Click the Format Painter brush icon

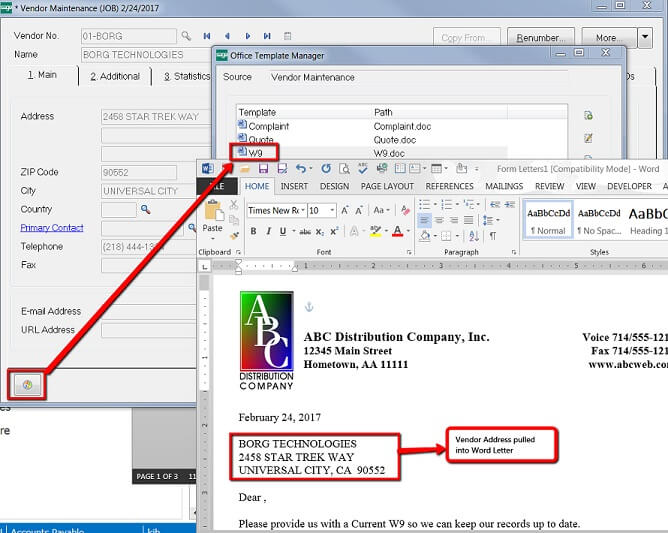pos(234,235)
